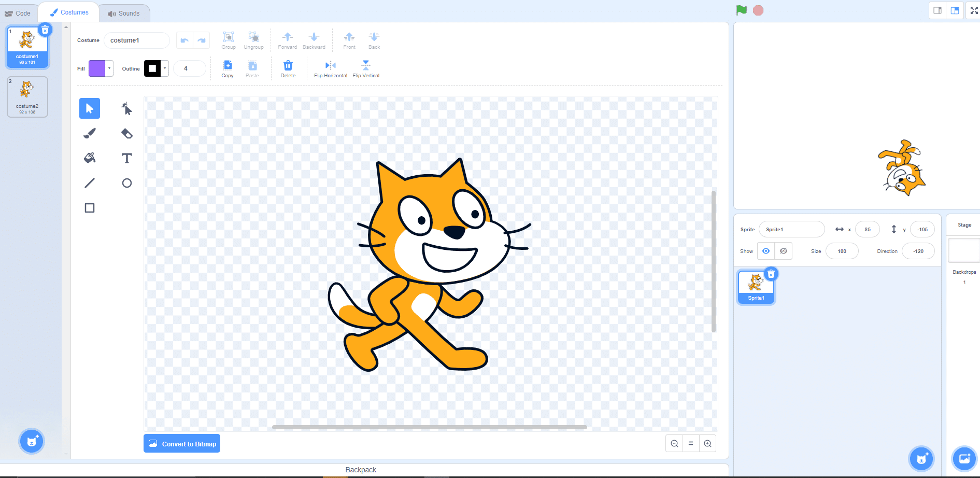The image size is (980, 478).
Task: Switch to large stage layout
Action: coord(955,10)
